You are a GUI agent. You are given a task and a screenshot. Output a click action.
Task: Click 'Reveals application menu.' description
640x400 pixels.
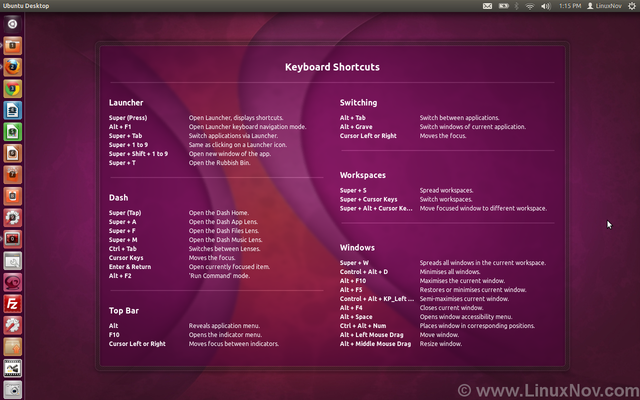pyautogui.click(x=224, y=326)
